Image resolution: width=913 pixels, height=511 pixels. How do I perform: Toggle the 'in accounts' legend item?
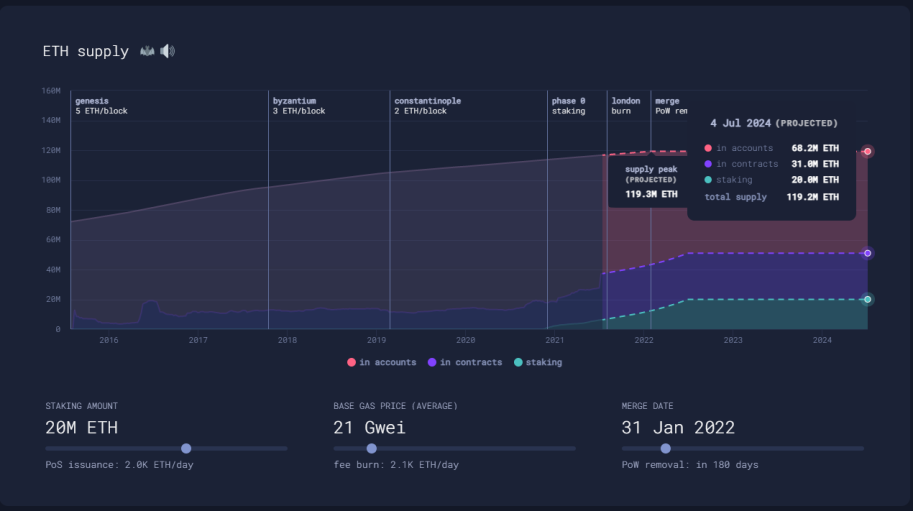point(382,362)
